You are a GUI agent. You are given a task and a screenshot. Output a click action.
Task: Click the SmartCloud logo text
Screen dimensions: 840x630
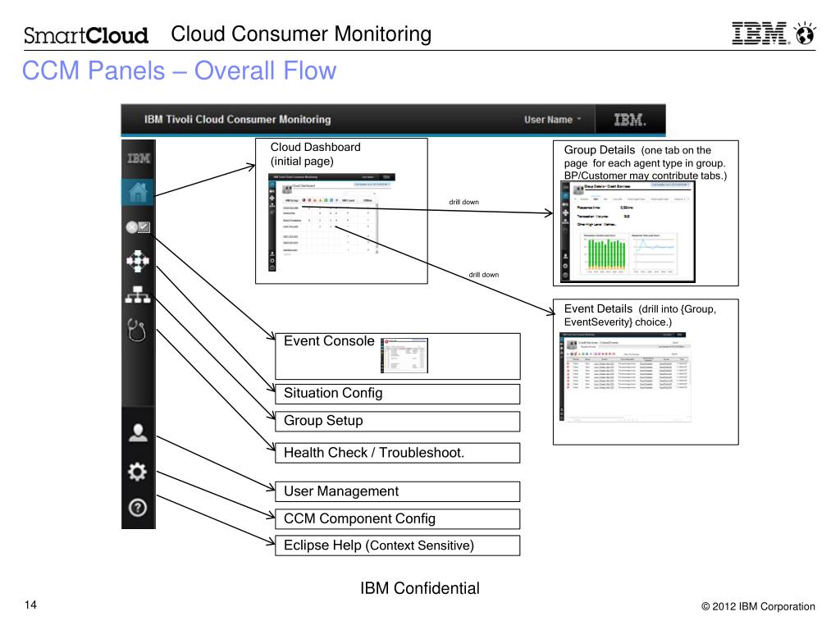(85, 35)
